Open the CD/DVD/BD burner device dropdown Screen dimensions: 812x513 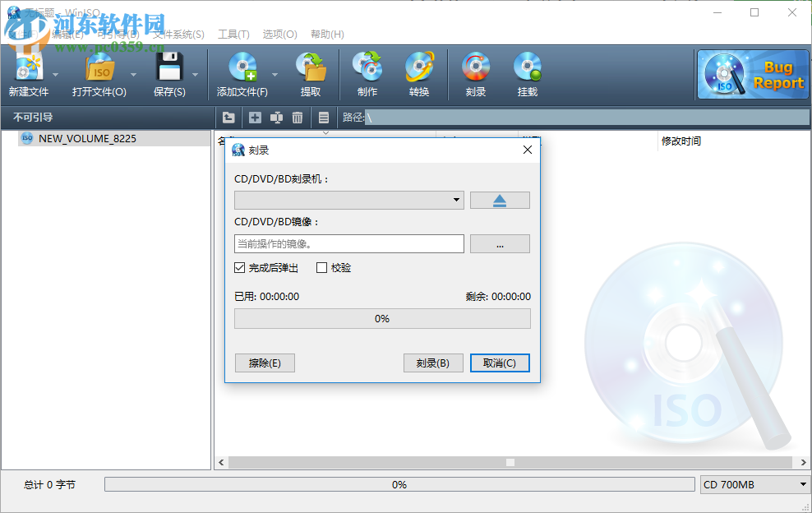(455, 200)
